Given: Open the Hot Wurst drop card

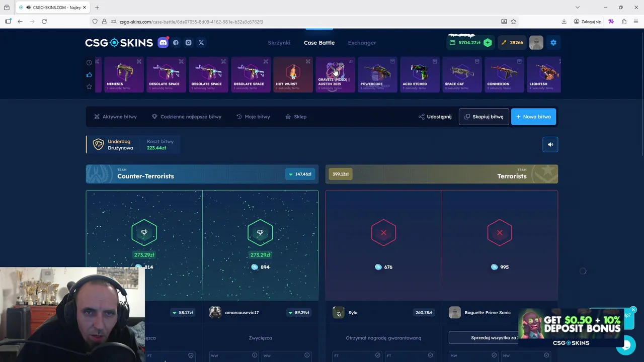Looking at the screenshot, I should [x=293, y=74].
